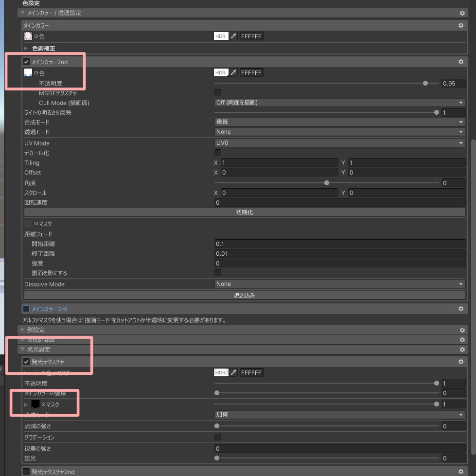Click the Tiling Y input field

click(x=407, y=163)
